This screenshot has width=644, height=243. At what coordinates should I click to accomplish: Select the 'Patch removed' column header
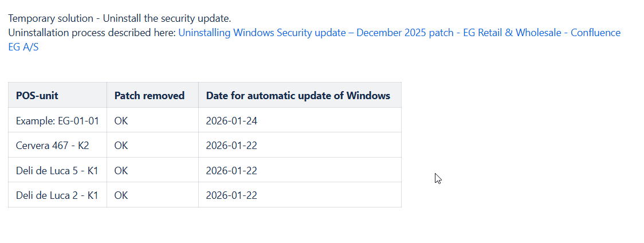point(150,96)
